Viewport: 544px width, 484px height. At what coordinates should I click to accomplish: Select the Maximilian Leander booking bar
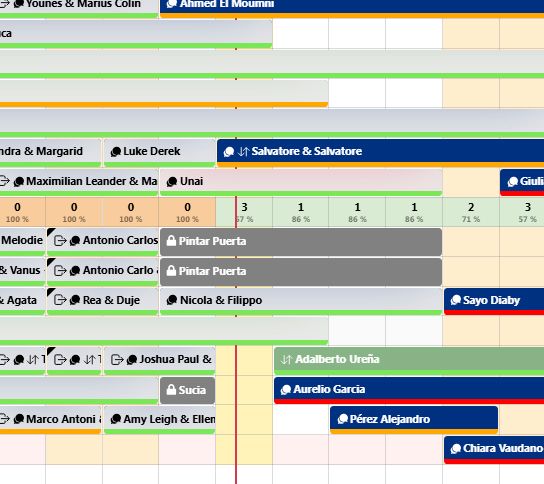[x=79, y=182]
